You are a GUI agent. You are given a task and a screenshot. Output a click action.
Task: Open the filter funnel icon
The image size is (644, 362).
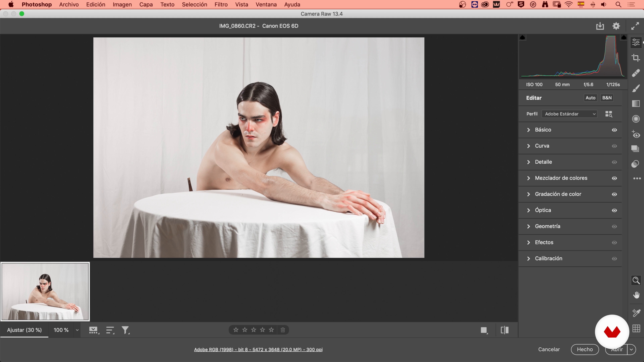click(x=125, y=330)
